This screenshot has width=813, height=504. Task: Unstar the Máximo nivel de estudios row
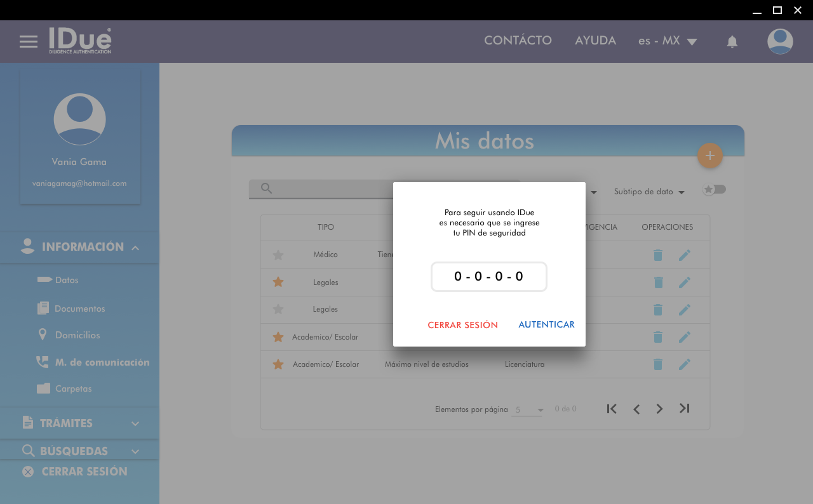(x=278, y=364)
